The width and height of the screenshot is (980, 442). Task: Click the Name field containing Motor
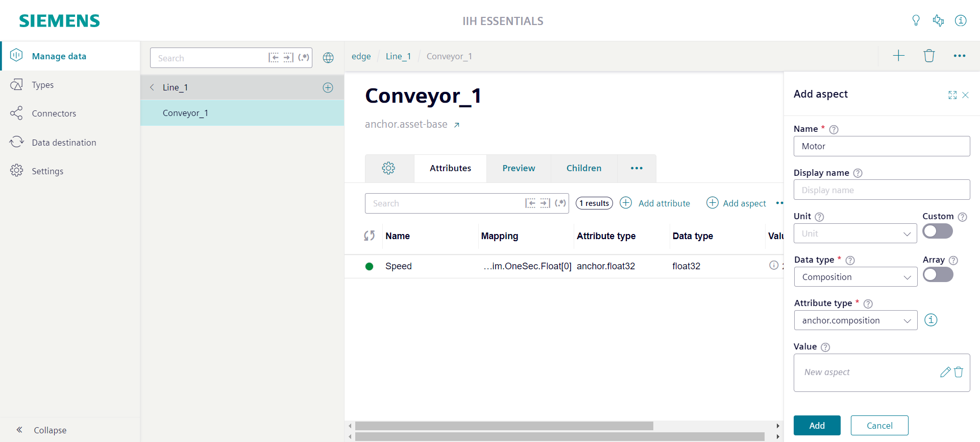click(881, 146)
